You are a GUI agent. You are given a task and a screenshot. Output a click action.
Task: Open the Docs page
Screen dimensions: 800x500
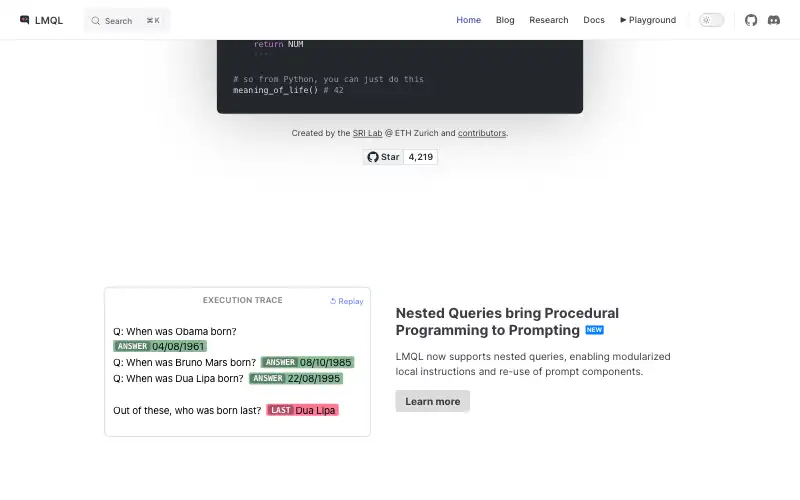(594, 20)
